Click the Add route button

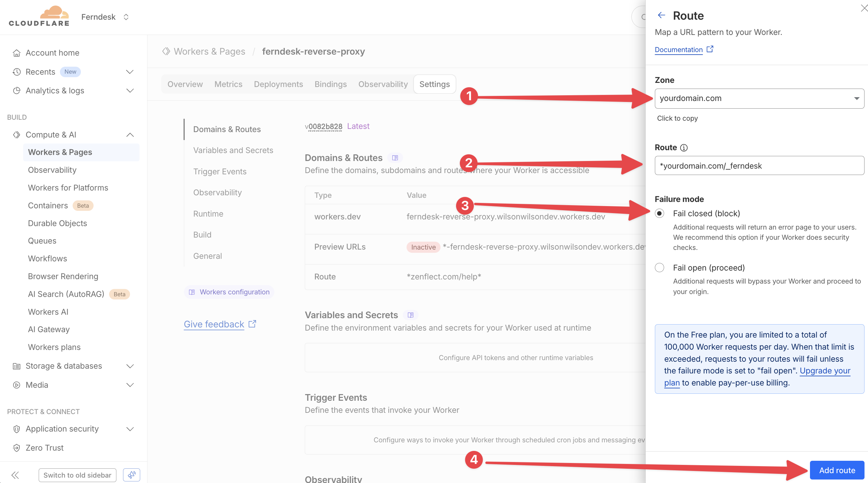coord(837,470)
